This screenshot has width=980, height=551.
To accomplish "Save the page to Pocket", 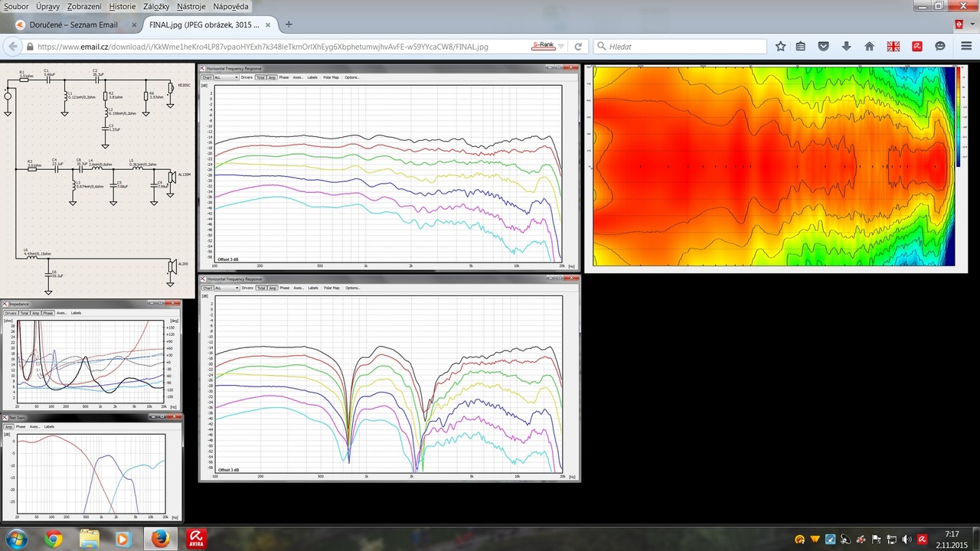I will pos(824,46).
